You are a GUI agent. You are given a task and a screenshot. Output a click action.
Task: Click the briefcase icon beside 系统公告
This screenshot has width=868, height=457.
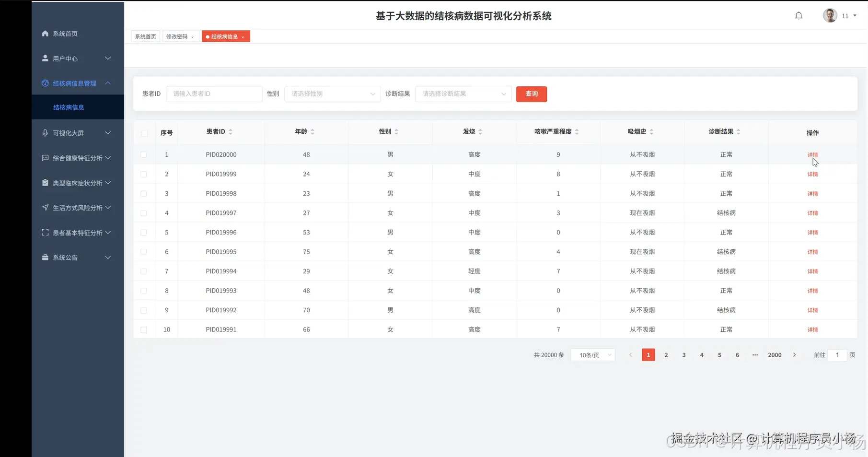click(x=45, y=258)
